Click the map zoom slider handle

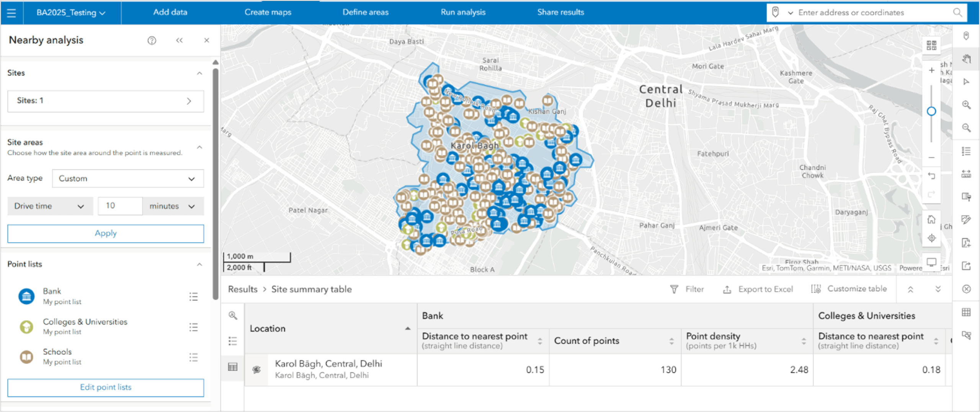(931, 111)
